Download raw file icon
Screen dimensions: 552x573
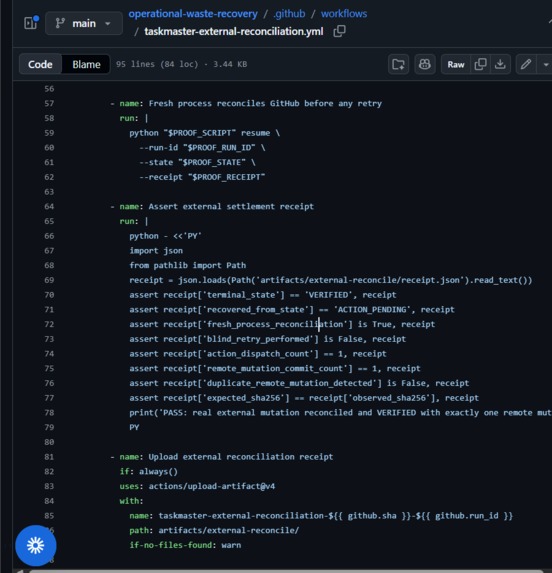(x=500, y=64)
